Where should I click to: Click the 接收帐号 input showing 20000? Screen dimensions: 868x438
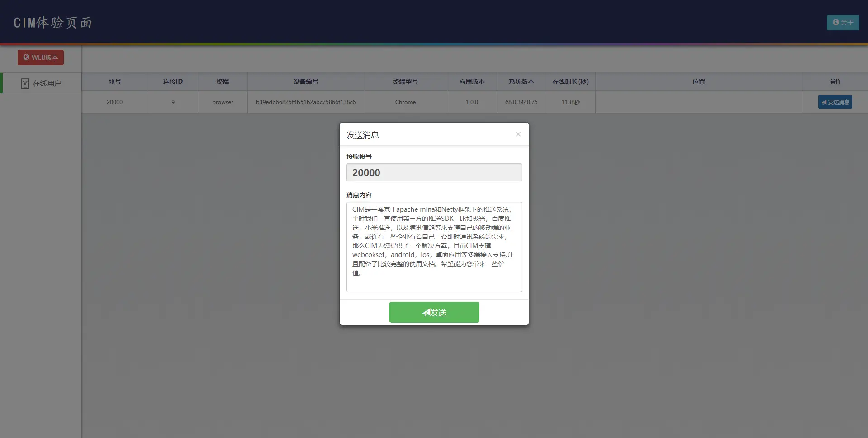coord(433,172)
